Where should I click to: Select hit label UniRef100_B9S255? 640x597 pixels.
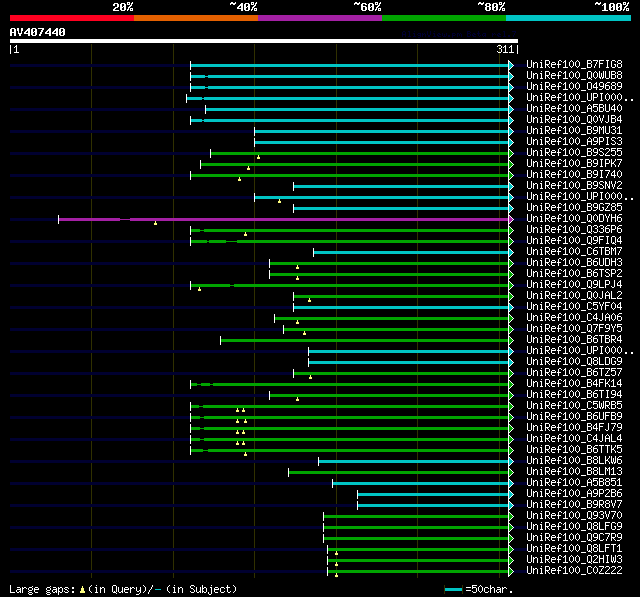(574, 153)
